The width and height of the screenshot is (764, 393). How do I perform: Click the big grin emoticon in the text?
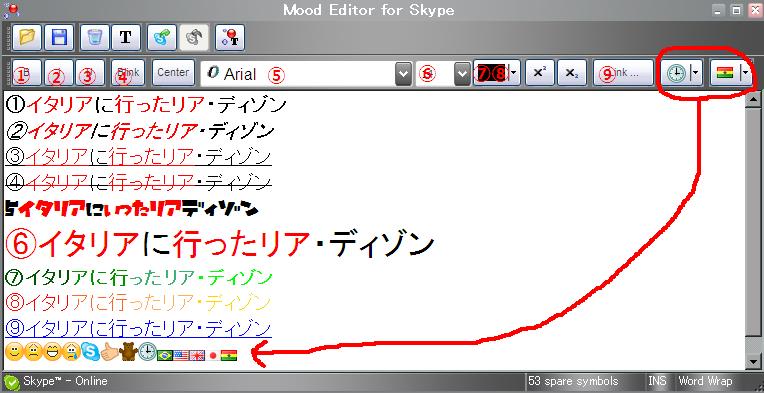coord(52,352)
